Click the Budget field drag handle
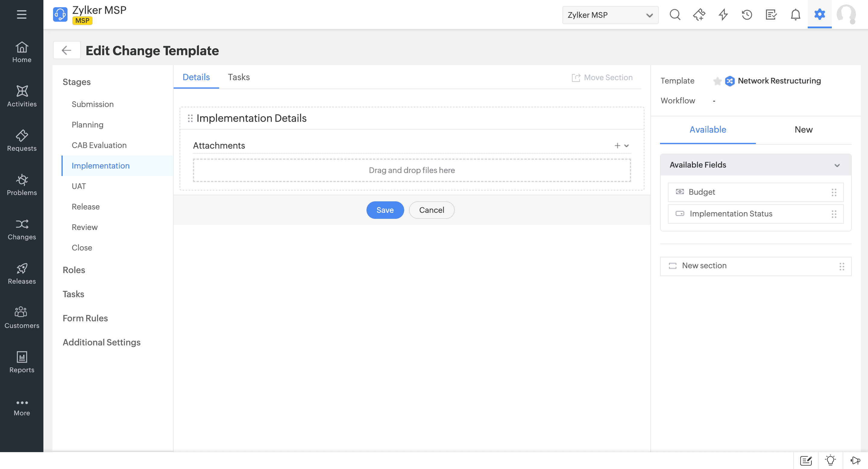This screenshot has height=469, width=868. 834,192
